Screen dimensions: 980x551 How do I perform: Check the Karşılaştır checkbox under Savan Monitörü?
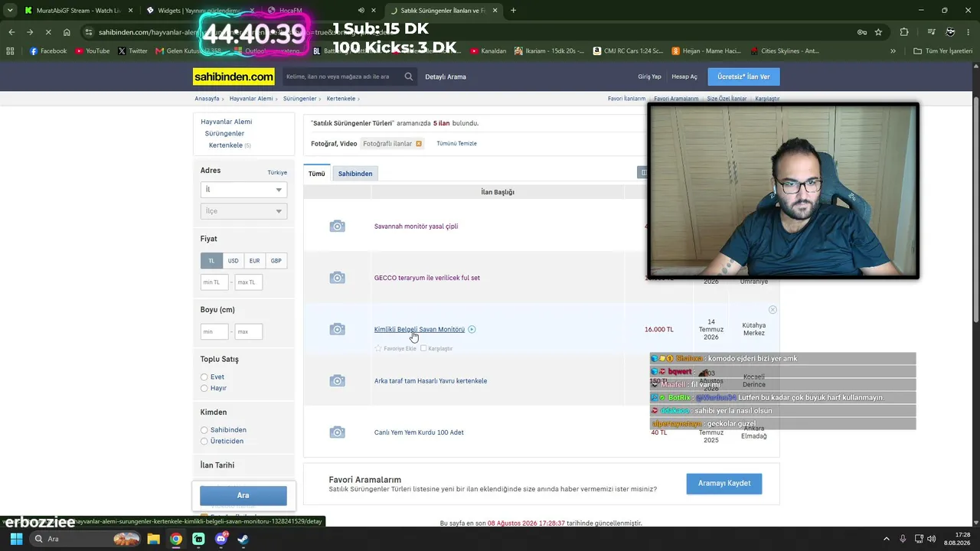point(423,348)
